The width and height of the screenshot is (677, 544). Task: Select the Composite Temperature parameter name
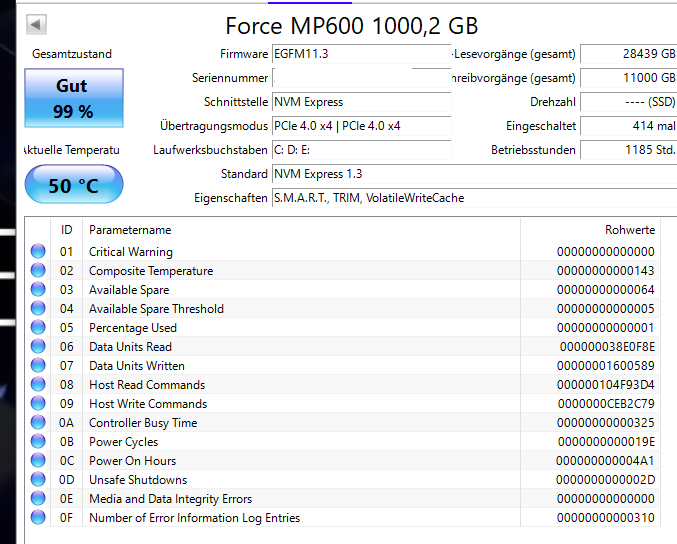pyautogui.click(x=151, y=271)
